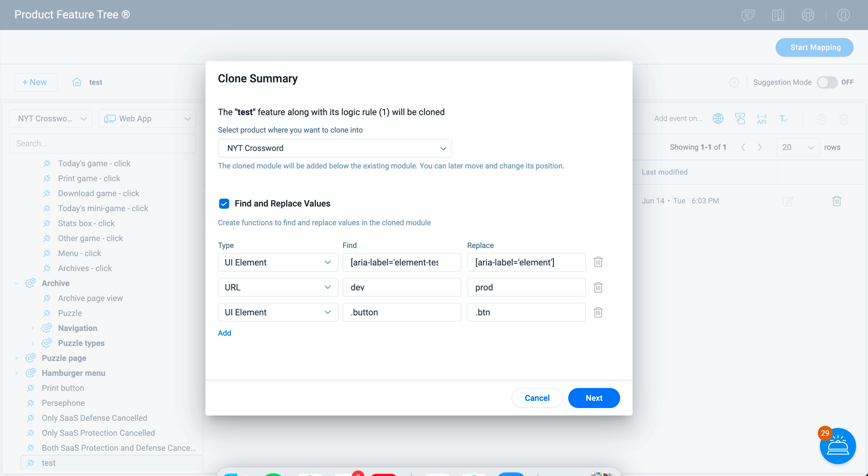Click the home icon beside test breadcrumb

[x=77, y=82]
